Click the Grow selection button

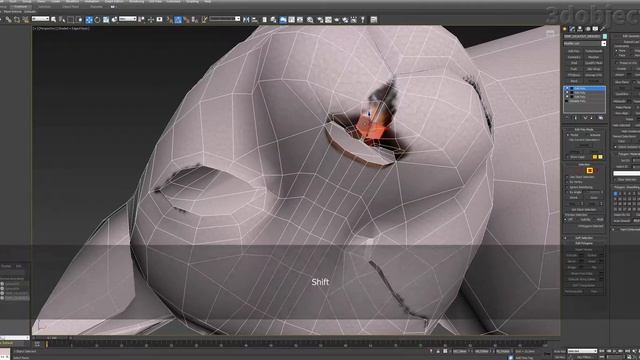[594, 198]
